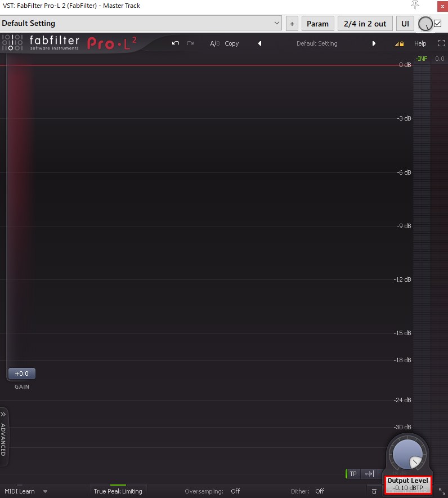Image resolution: width=448 pixels, height=498 pixels.
Task: Toggle the A/B comparison button
Action: pos(215,43)
